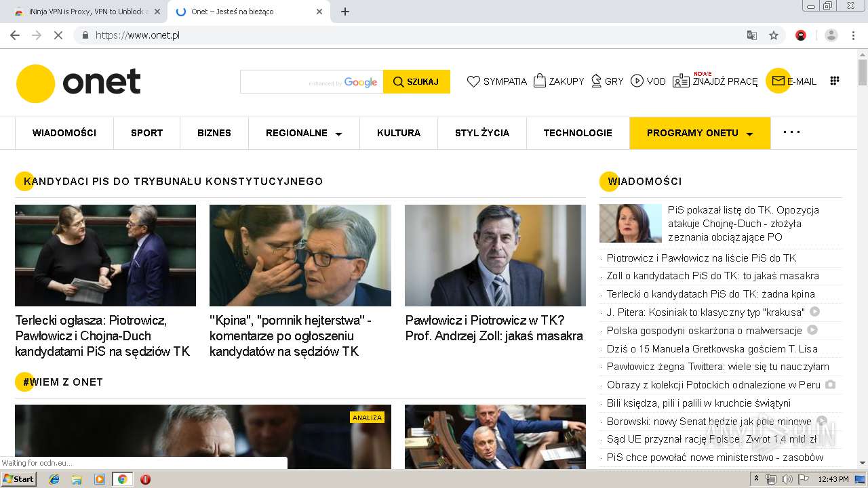Screen dimensions: 868x488
Task: Open article Terlecki ogłasza: Piotrowicz, Pawłowicz
Action: pyautogui.click(x=102, y=335)
